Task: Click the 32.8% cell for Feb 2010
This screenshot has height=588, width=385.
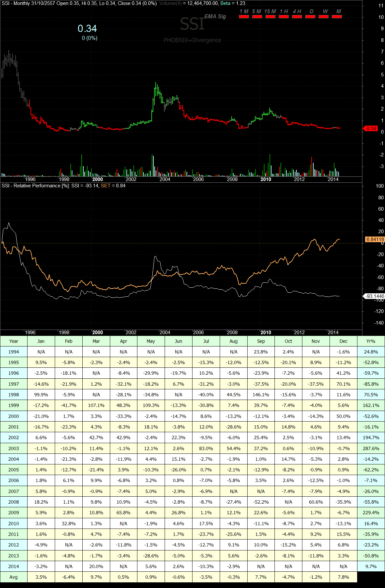Action: [69, 524]
